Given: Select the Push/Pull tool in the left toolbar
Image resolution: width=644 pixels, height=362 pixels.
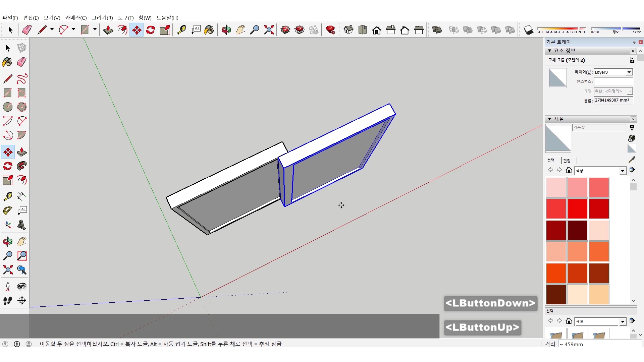Looking at the screenshot, I should click(22, 152).
